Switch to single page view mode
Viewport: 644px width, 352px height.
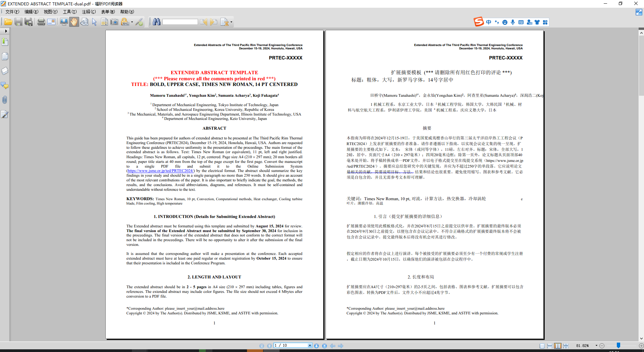pos(542,346)
